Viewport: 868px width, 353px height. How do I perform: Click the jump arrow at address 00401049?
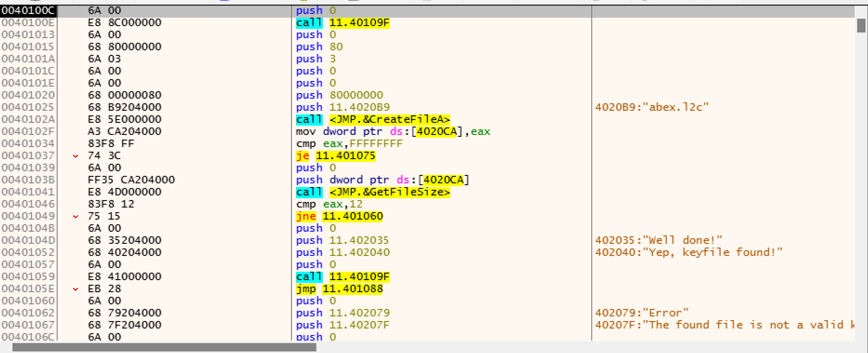(x=76, y=216)
